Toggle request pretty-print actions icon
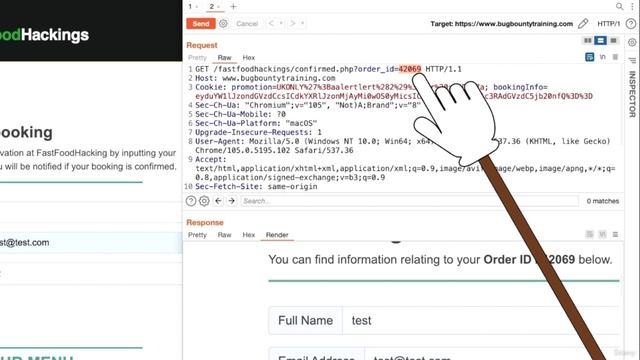 point(589,57)
